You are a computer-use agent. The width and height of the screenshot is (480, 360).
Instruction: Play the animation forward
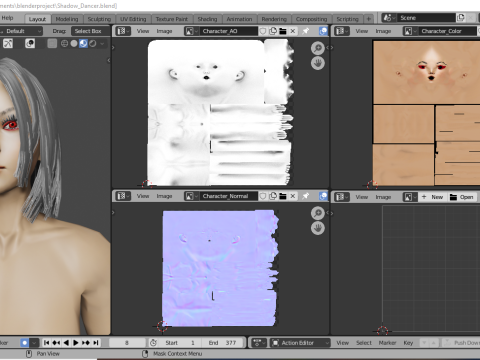(x=76, y=343)
